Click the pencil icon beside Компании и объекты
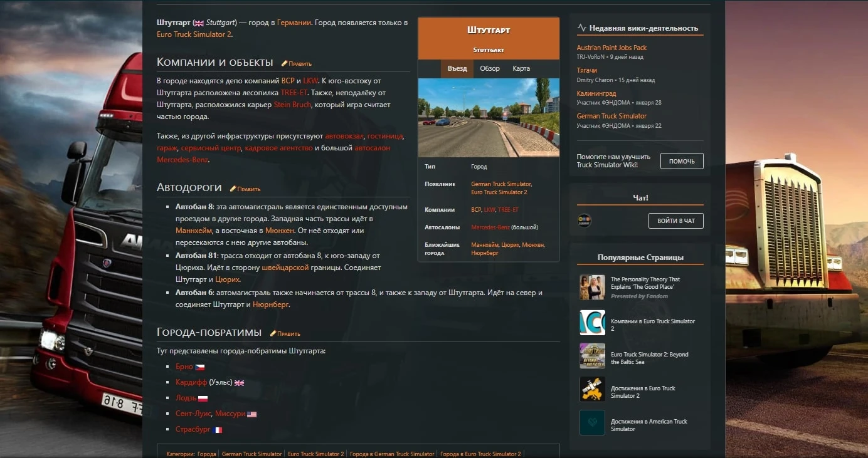Screen dimensions: 868x458 coord(284,63)
